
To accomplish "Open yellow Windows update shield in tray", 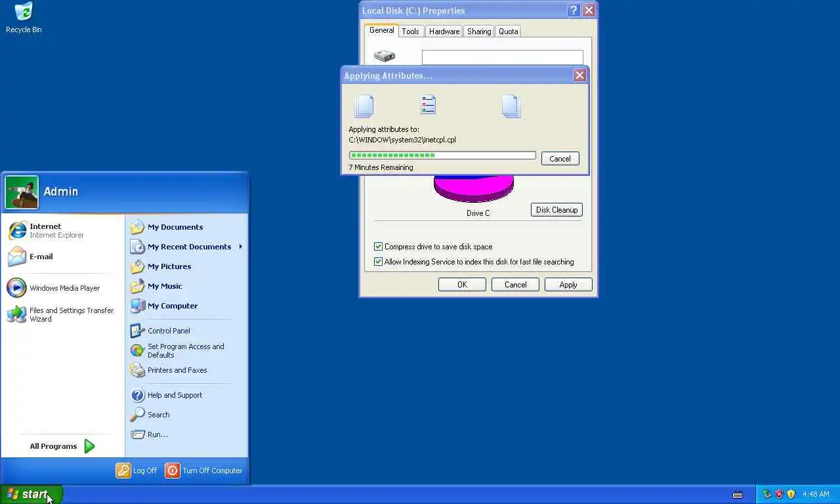I will coord(791,494).
